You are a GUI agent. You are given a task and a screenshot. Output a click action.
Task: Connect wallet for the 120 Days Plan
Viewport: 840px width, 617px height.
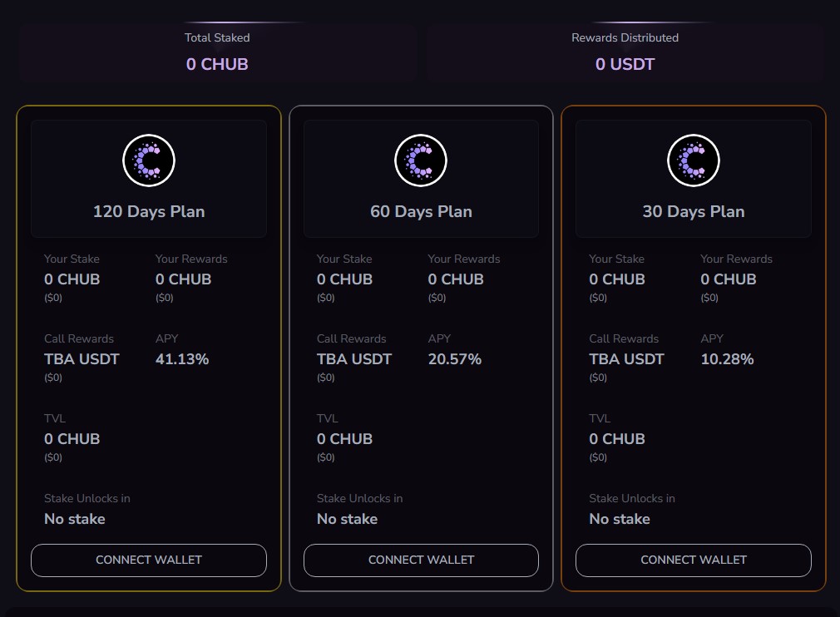coord(149,560)
